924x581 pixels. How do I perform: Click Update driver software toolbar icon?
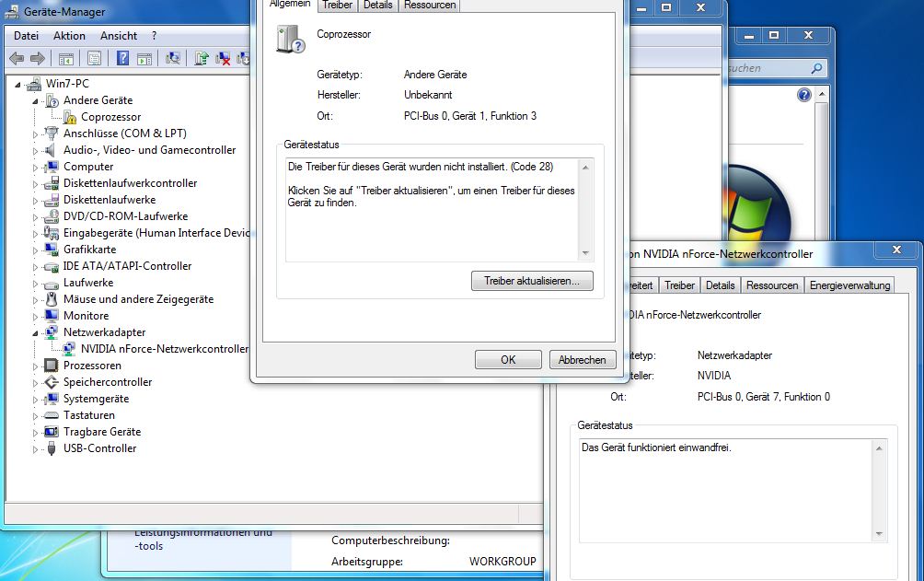pos(202,58)
